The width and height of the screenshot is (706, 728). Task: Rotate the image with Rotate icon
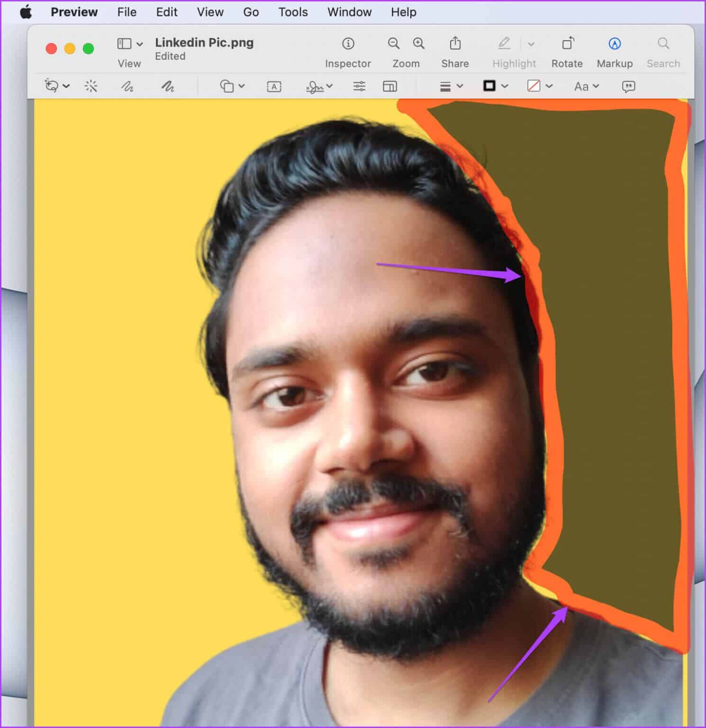click(x=568, y=43)
